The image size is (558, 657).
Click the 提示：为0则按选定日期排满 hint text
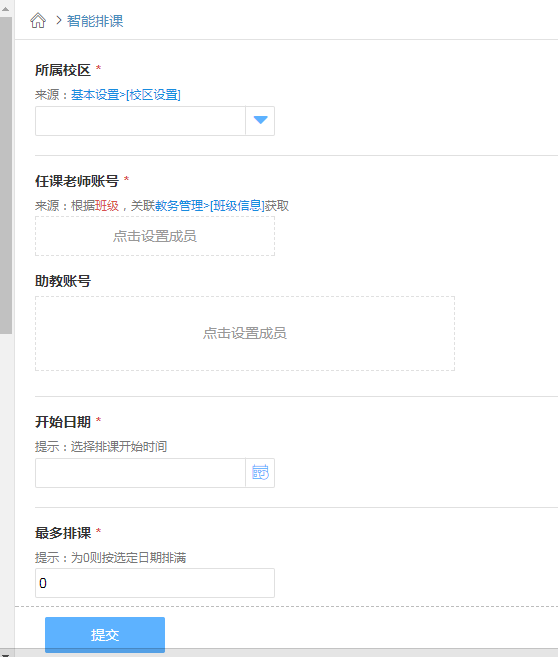(x=111, y=558)
